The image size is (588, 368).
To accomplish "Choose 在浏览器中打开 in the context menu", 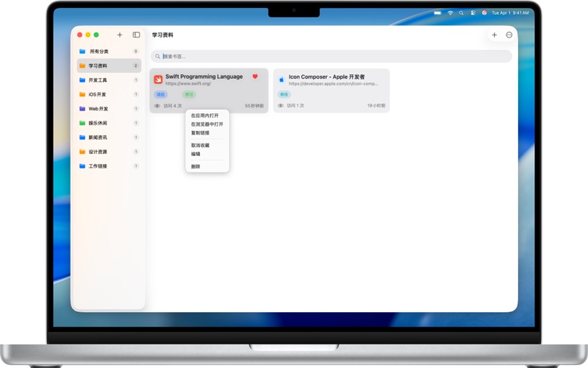I will pos(207,124).
